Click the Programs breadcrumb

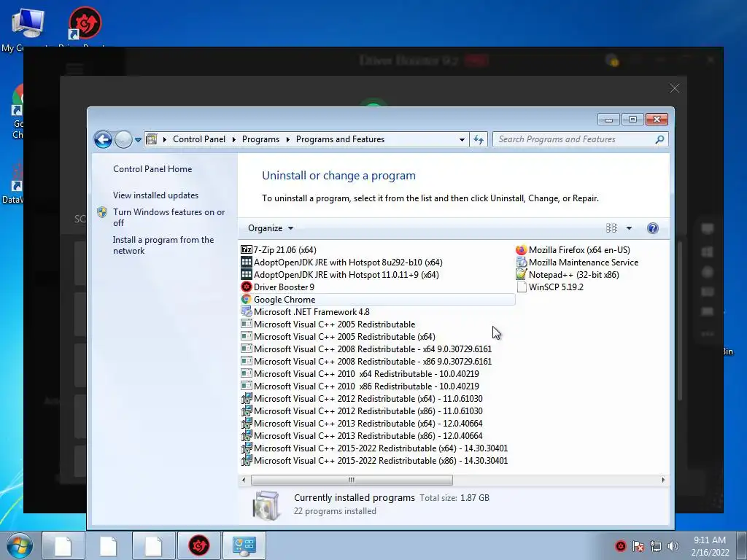[260, 139]
